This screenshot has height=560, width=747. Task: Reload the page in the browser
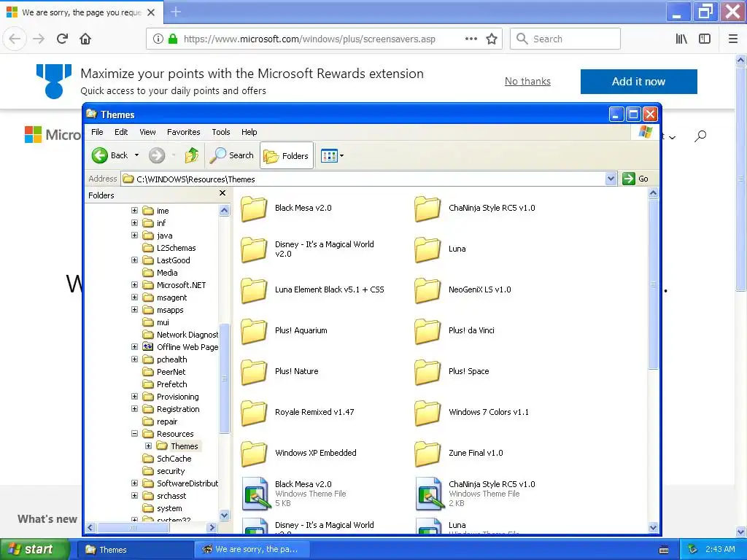(63, 39)
